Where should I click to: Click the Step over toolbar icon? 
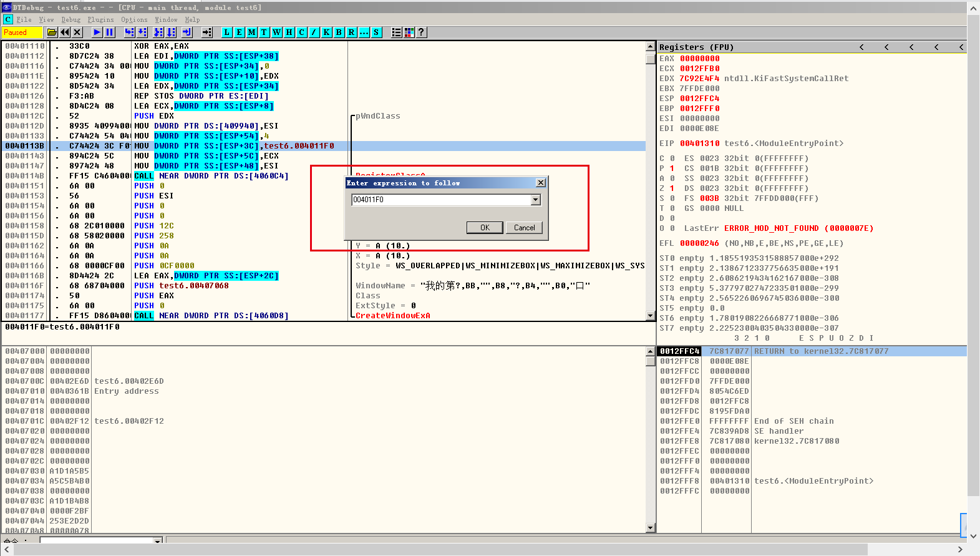[x=142, y=32]
